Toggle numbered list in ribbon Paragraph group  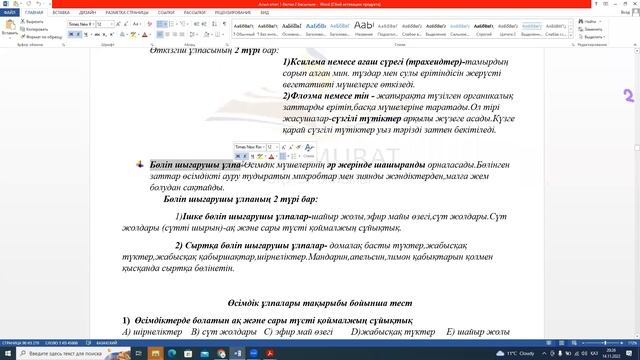172,24
